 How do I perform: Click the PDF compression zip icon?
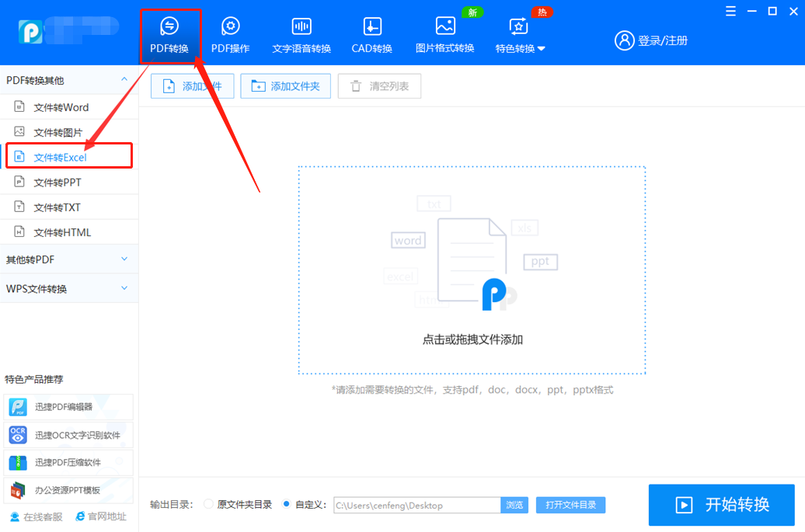[x=18, y=463]
